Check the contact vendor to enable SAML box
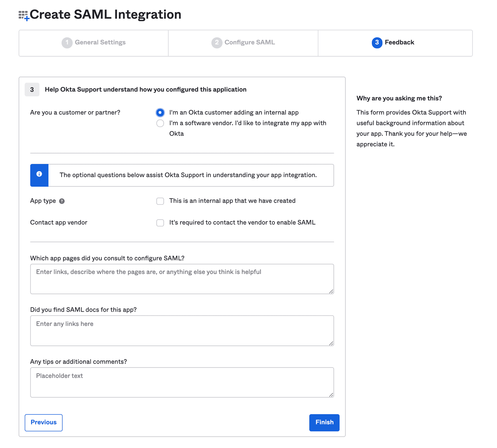 point(160,222)
